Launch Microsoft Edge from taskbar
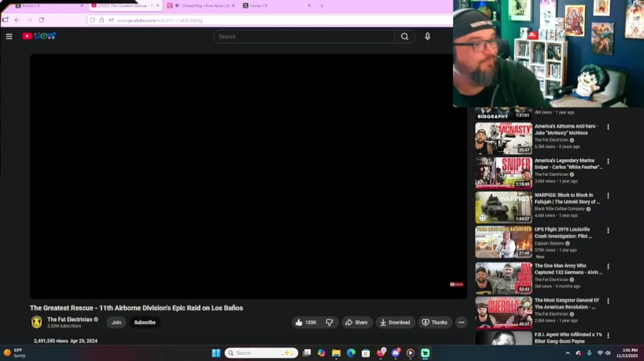The width and height of the screenshot is (644, 361). pyautogui.click(x=351, y=353)
